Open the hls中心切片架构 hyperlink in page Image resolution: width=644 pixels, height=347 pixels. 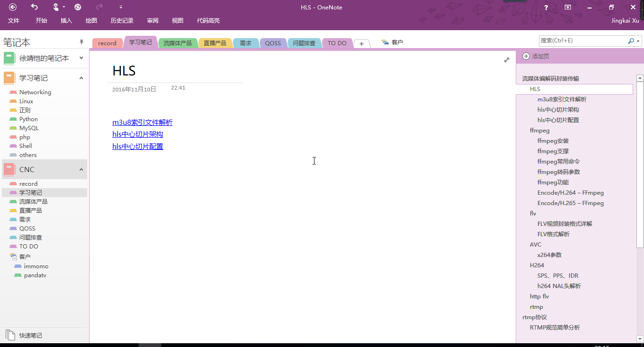tap(138, 134)
